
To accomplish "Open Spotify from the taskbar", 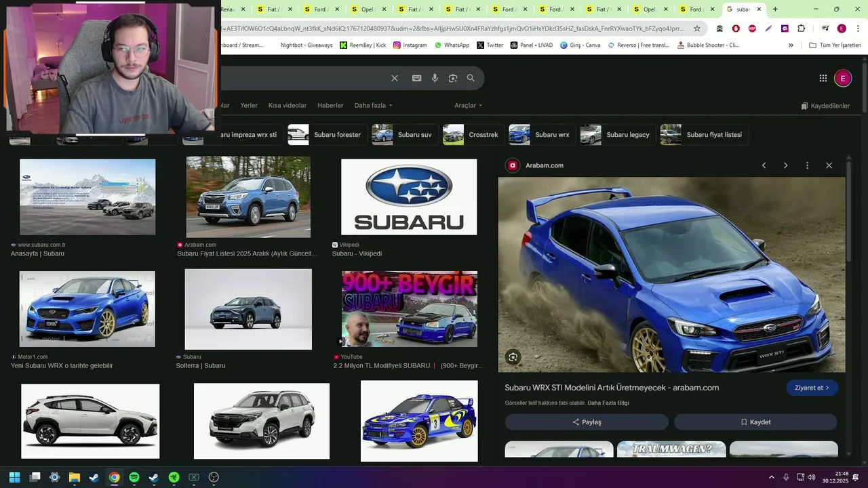I will (134, 477).
